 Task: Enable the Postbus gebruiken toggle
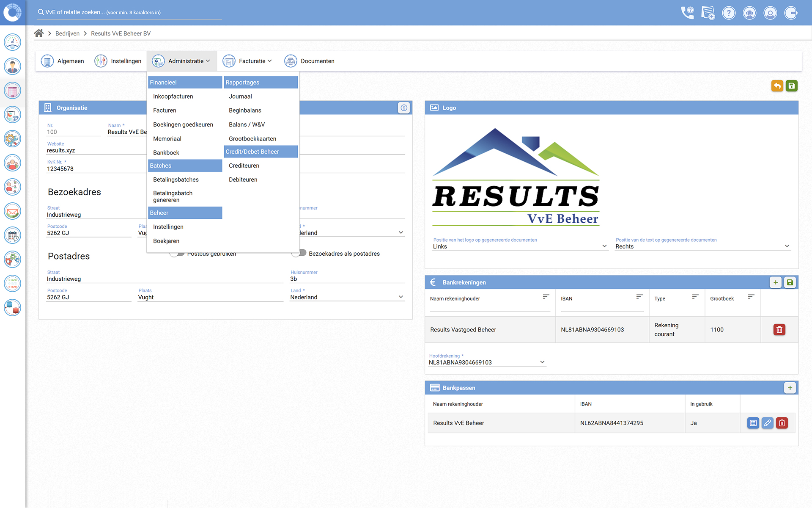coord(176,253)
